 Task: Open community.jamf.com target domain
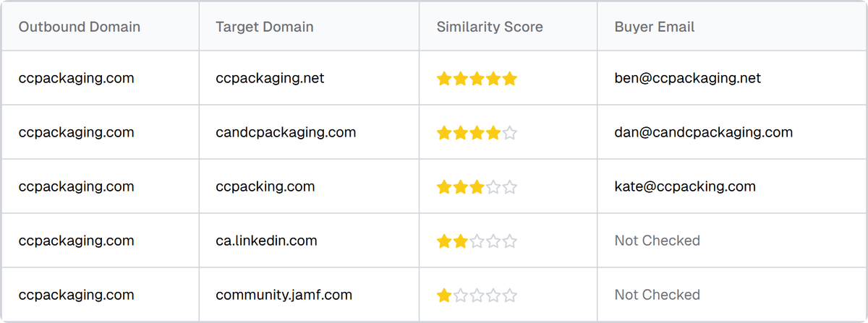[x=284, y=295]
